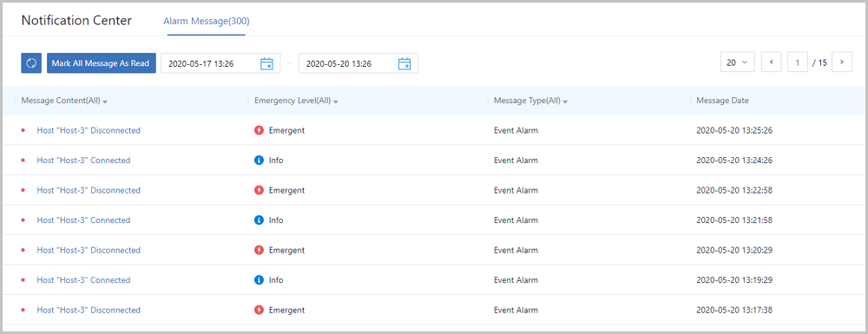Screen dimensions: 868x334
Task: Click date 2020-05-20 13:25:26
Action: coord(734,130)
